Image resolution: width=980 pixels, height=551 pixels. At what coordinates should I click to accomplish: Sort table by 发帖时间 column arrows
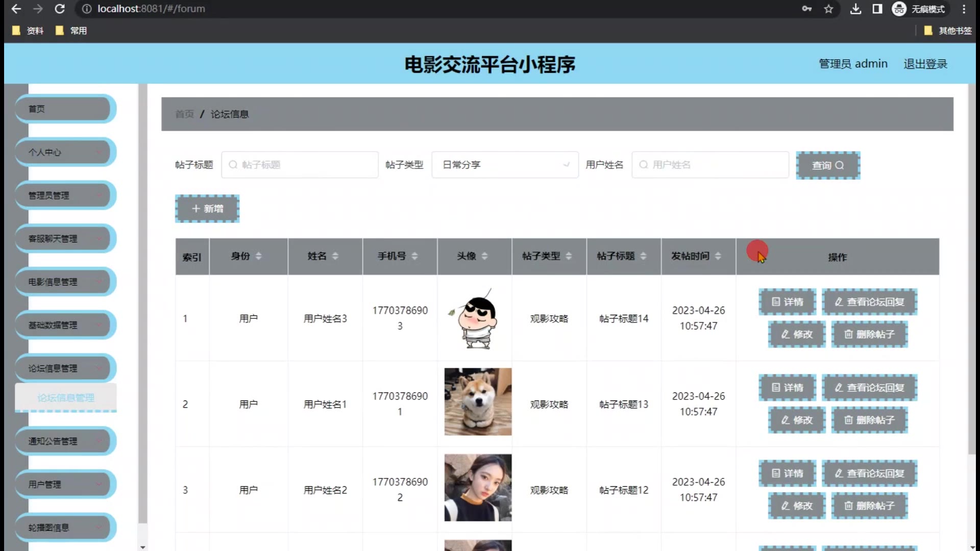pyautogui.click(x=718, y=256)
